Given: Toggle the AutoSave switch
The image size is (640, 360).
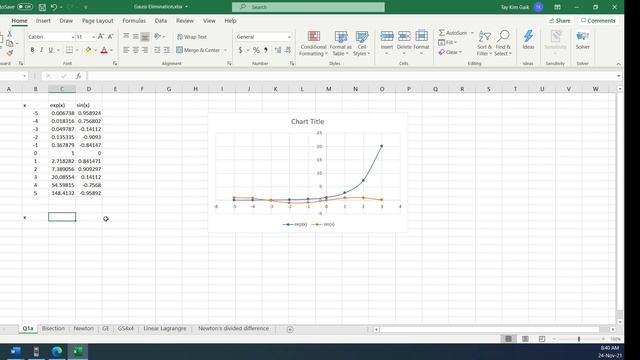Looking at the screenshot, I should tap(25, 7).
